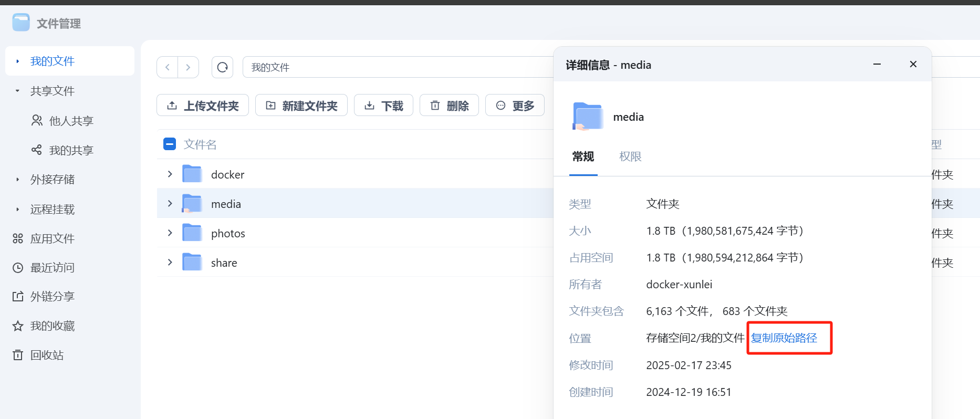Click the 应用文件 grid icon
The image size is (980, 419).
click(x=18, y=238)
